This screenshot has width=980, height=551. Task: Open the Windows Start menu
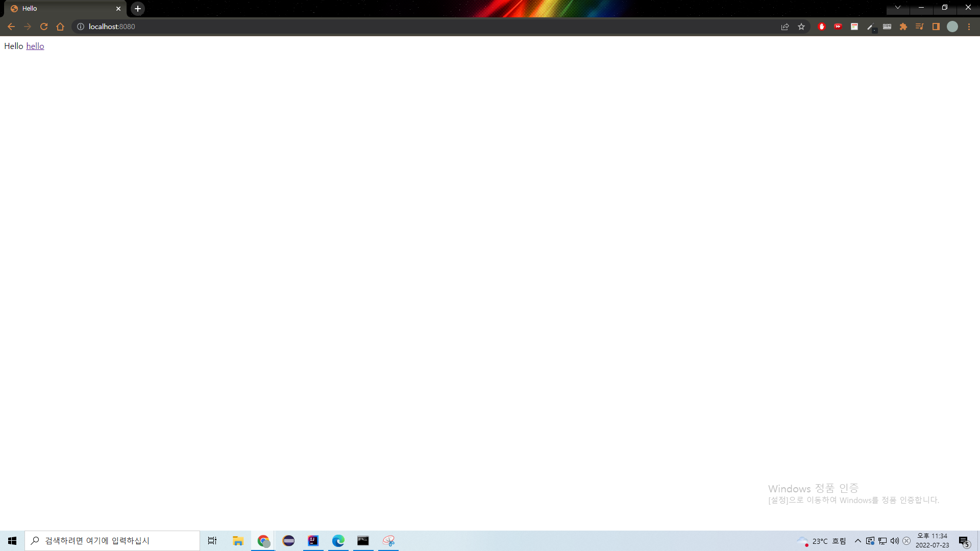(x=12, y=541)
